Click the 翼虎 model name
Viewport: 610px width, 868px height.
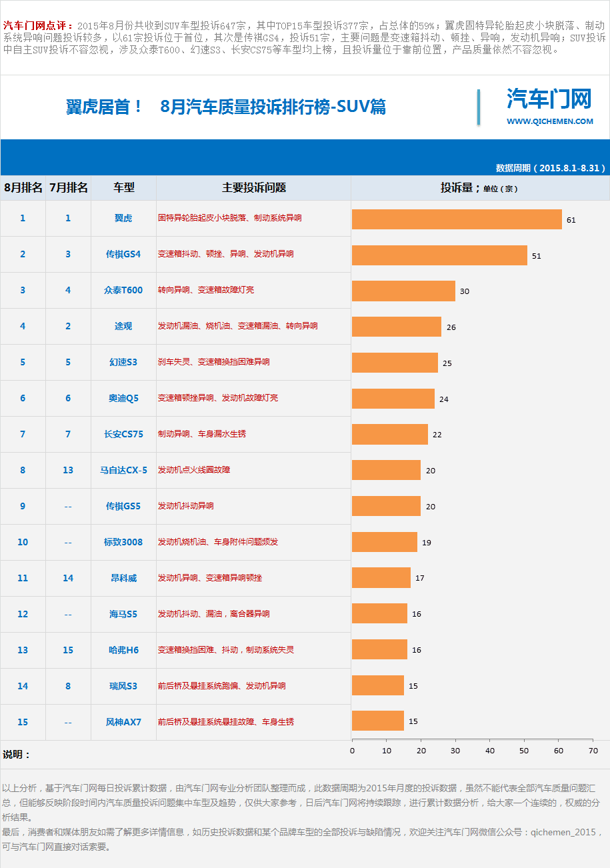[x=123, y=218]
